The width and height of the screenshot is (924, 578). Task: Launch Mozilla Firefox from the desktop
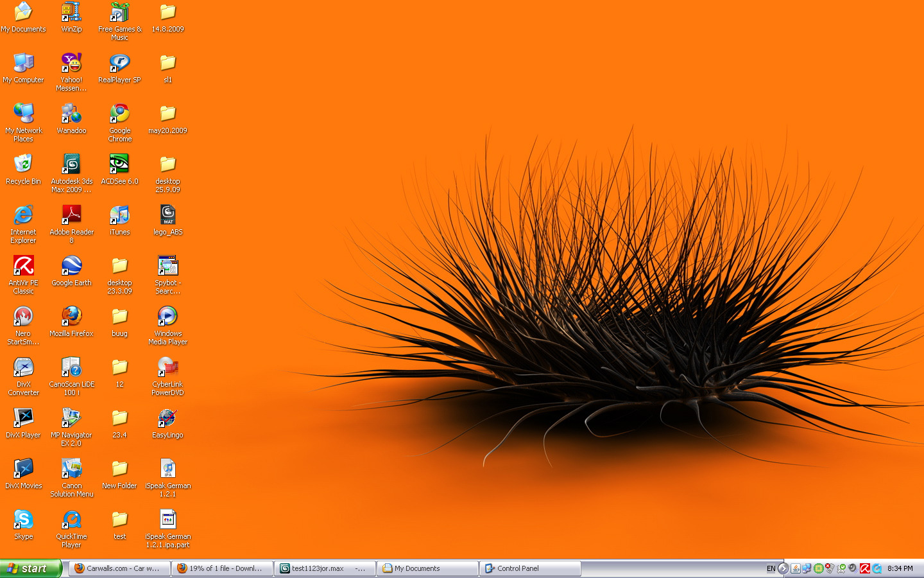(x=71, y=317)
